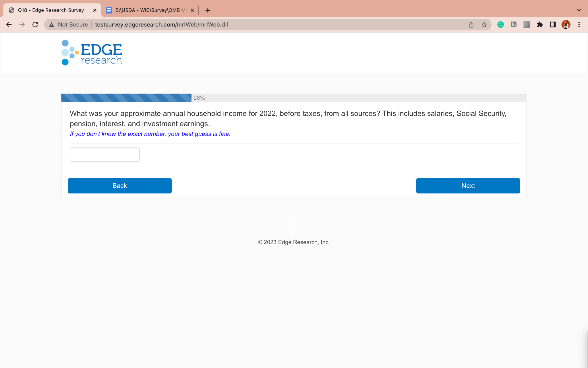Open the profile avatar menu
The width and height of the screenshot is (588, 368).
[x=566, y=25]
